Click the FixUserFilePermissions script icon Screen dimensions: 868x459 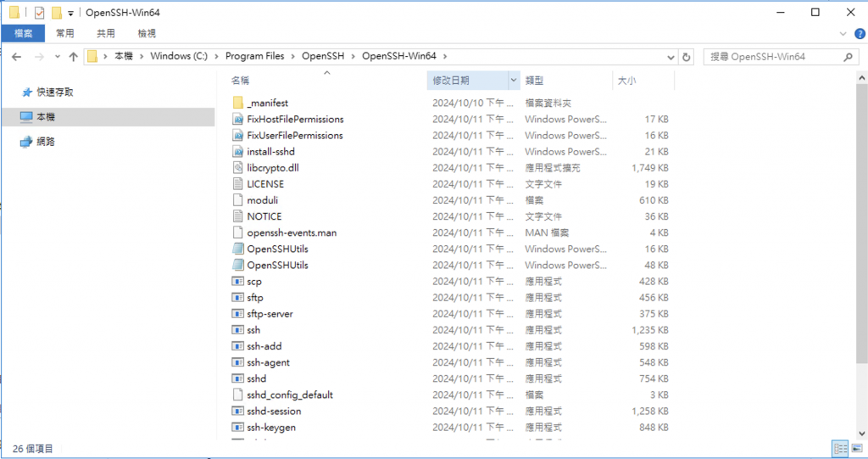coord(238,135)
